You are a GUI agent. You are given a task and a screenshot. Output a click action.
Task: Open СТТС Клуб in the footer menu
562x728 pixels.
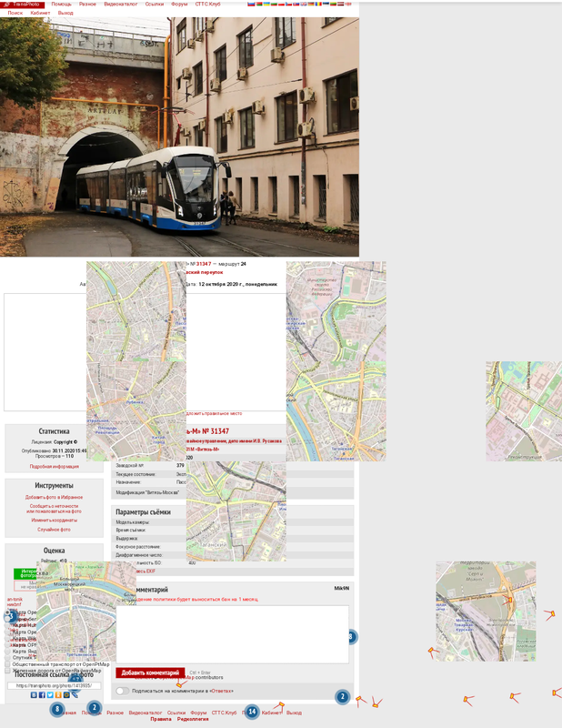(x=224, y=713)
